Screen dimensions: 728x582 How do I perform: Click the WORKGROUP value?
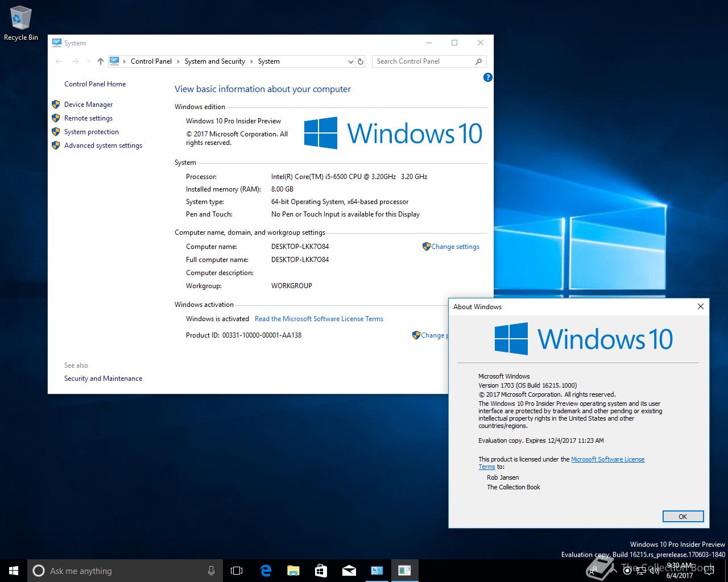coord(291,286)
